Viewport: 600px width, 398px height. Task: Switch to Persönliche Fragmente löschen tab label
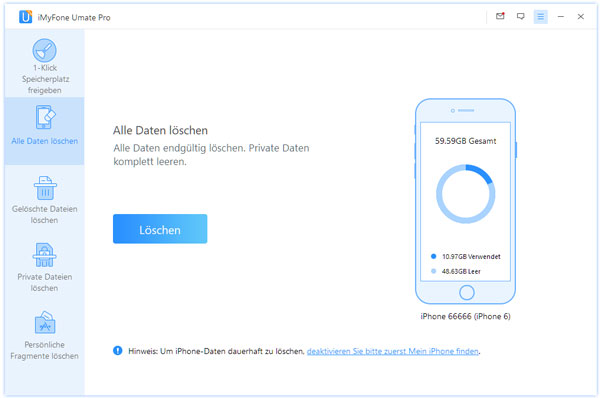(44, 350)
